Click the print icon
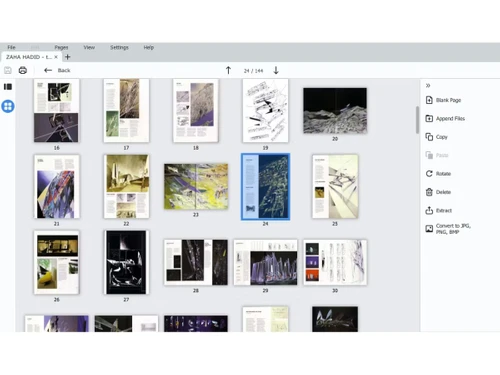Viewport: 500px width, 375px height. [23, 70]
